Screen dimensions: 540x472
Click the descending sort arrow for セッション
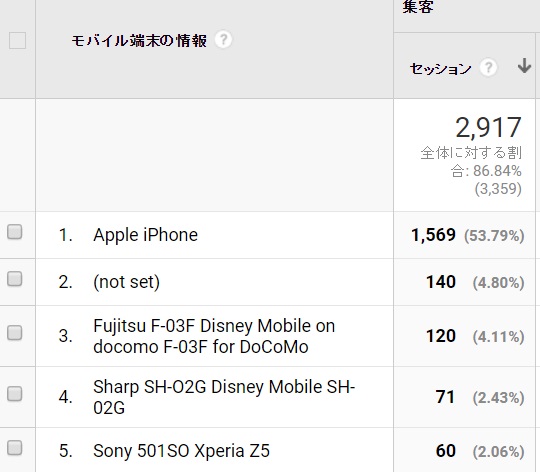click(x=524, y=65)
